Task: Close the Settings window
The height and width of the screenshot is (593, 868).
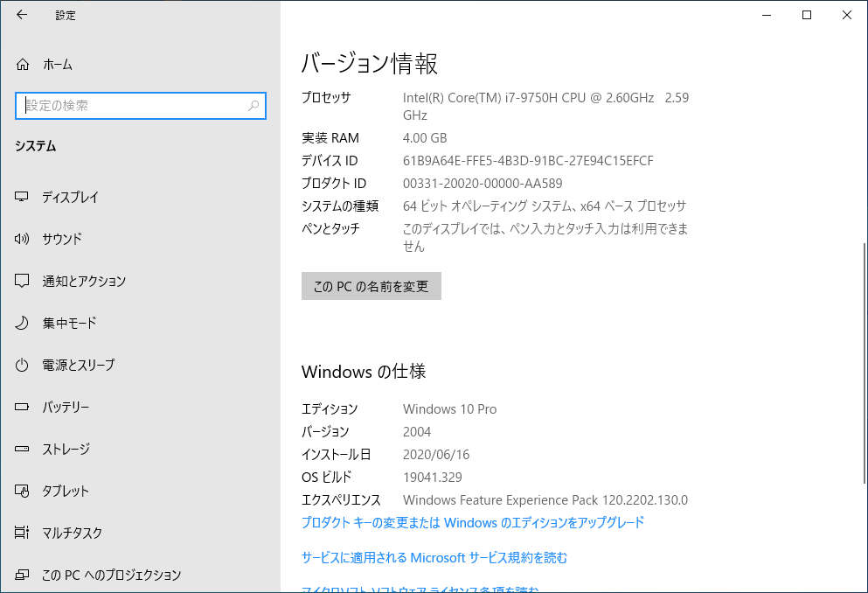Action: coord(846,15)
